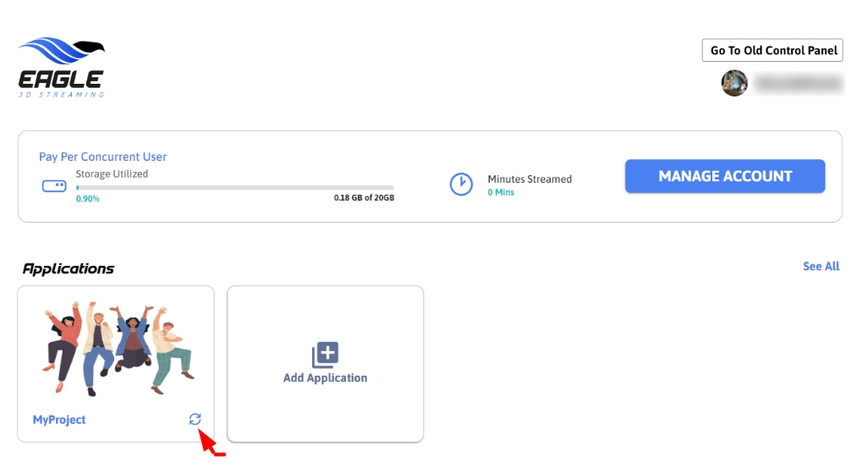Click the 0.90% storage percentage
This screenshot has width=868, height=474.
[87, 198]
